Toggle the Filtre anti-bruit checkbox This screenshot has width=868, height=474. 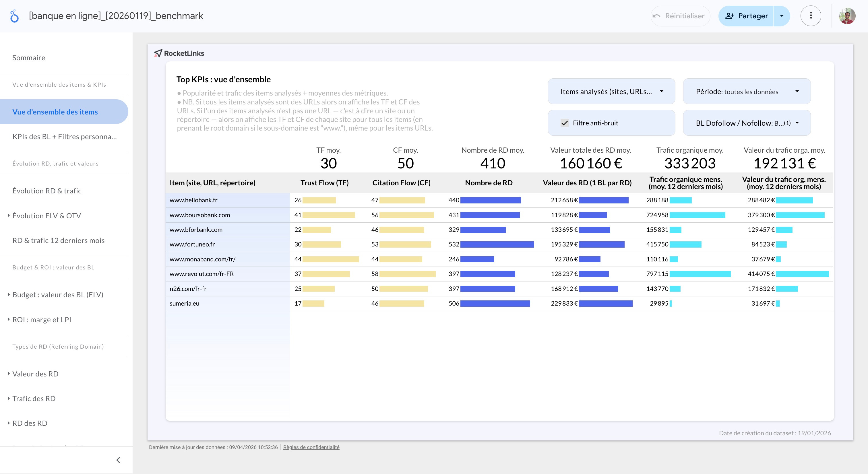point(565,123)
